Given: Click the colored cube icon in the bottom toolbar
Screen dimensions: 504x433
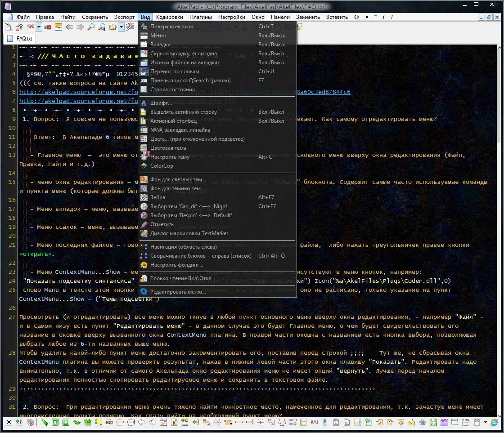Looking at the screenshot, I should (x=30, y=422).
